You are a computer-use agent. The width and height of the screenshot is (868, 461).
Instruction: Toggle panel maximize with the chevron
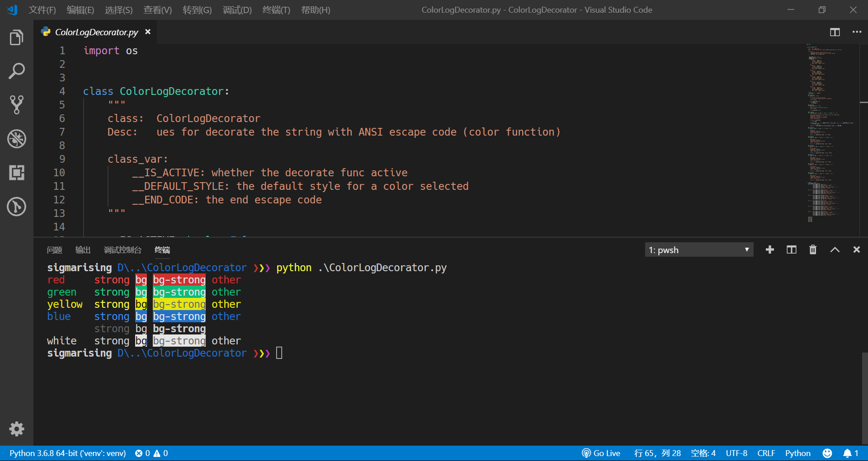[835, 249]
